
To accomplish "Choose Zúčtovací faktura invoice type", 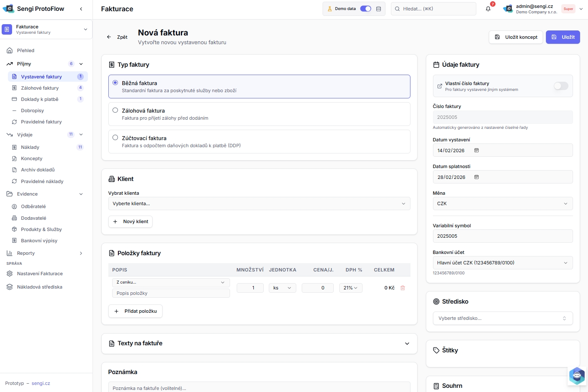I will click(x=115, y=138).
